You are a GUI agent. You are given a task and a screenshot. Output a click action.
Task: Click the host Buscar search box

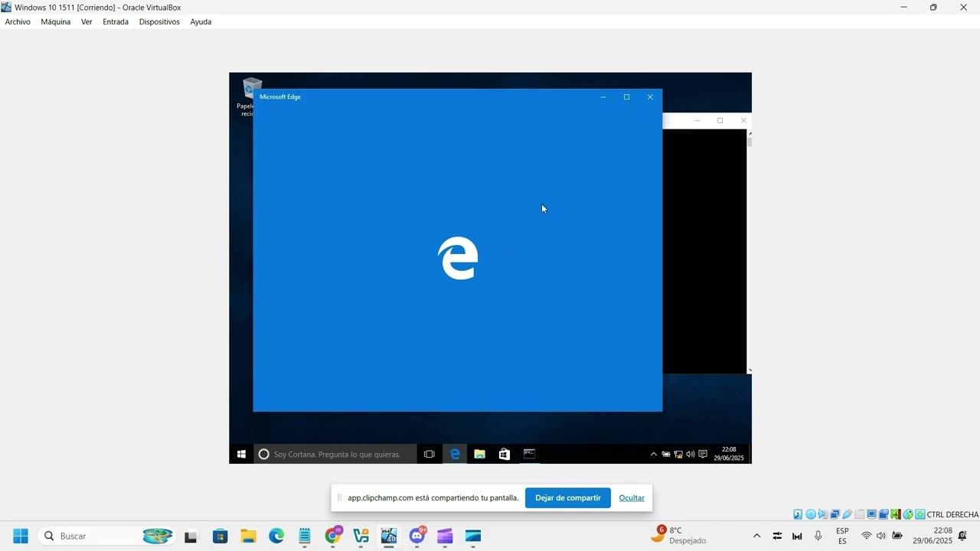107,536
